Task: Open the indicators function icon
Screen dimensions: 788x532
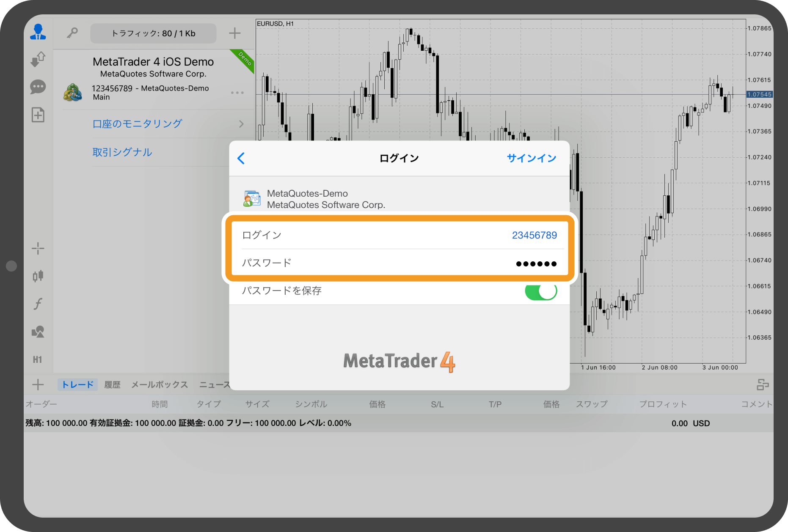Action: 38,304
